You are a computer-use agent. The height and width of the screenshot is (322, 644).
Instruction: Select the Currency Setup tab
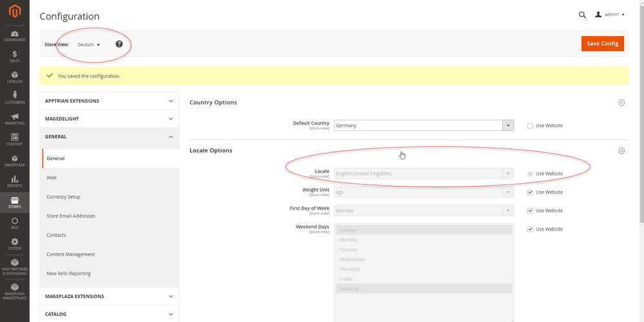(x=63, y=197)
